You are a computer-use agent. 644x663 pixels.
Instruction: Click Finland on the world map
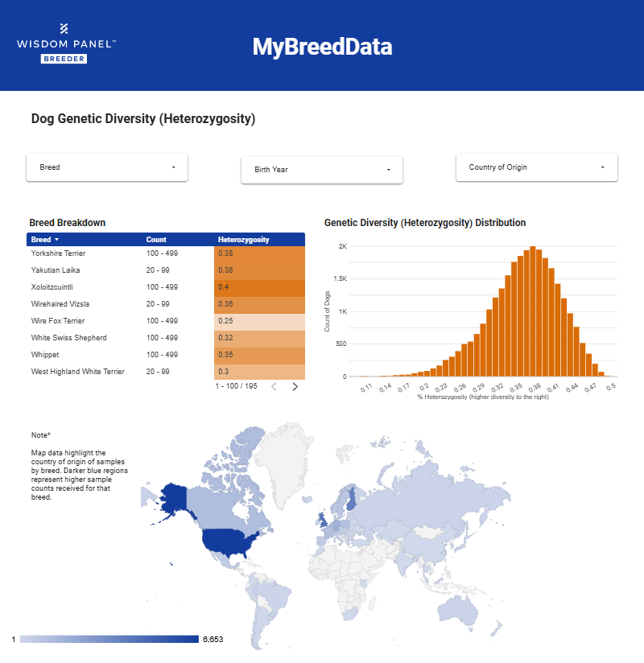351,499
